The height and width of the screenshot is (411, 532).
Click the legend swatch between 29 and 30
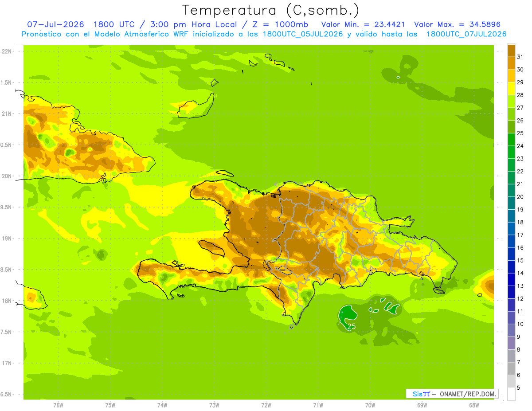(x=511, y=76)
